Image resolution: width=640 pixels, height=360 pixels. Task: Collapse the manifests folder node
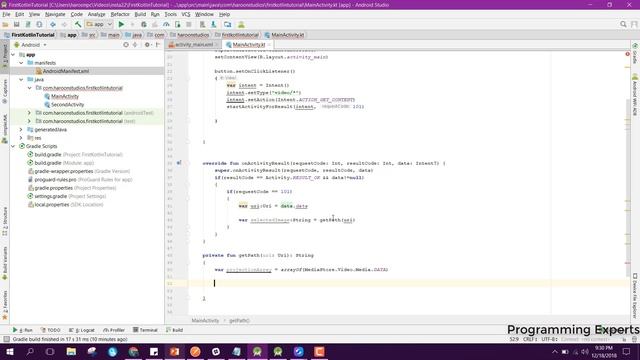(21, 63)
